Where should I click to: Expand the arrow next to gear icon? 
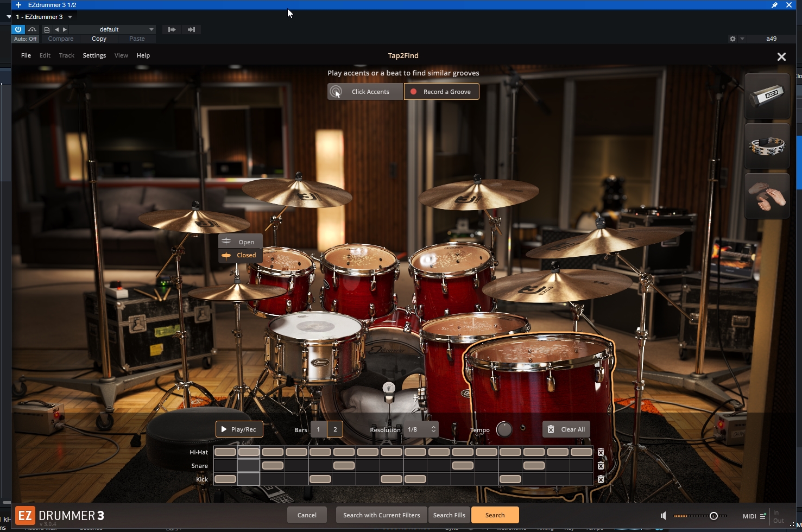point(742,39)
